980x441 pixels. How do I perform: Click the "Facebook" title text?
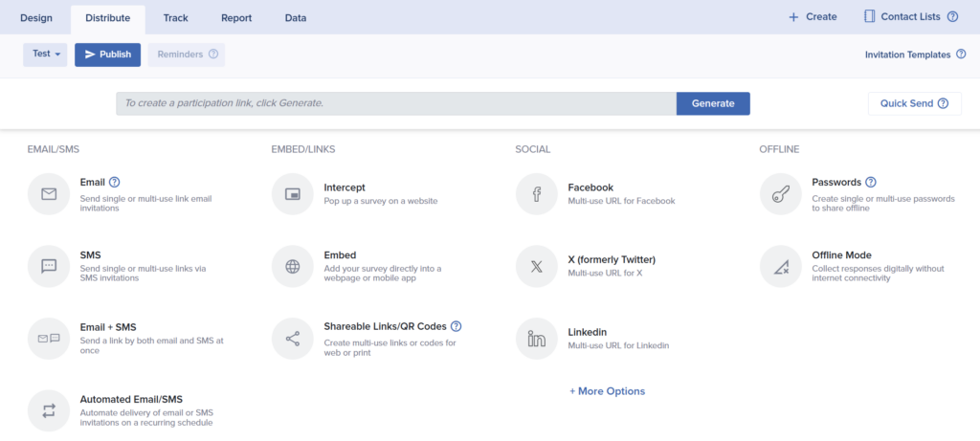[590, 187]
